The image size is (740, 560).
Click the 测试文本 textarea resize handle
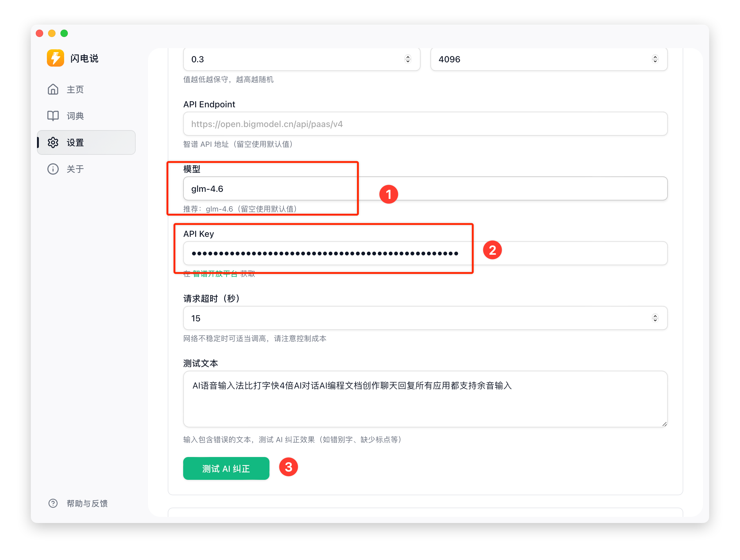(664, 424)
